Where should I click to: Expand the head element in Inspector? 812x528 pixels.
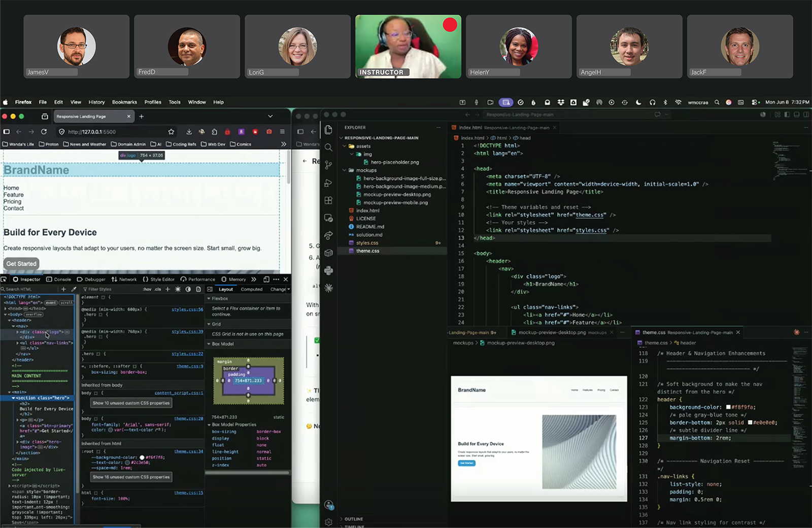coord(6,308)
